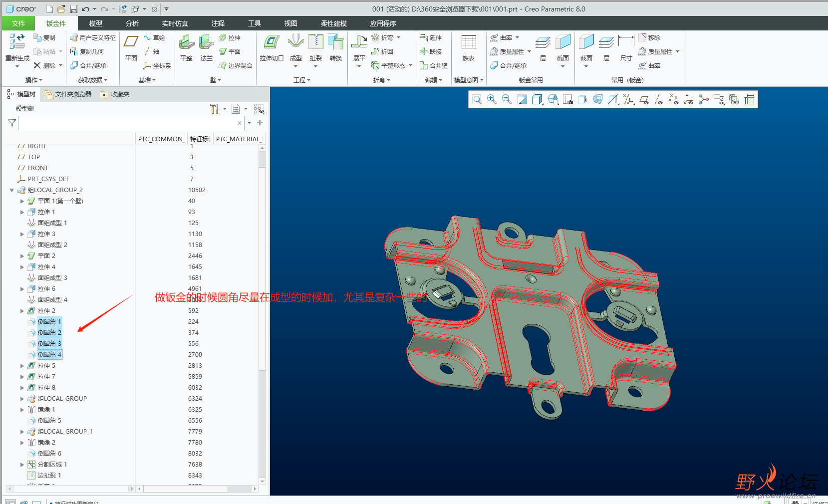Switch to the 柔性建模 ribbon tab
The height and width of the screenshot is (504, 828).
(x=334, y=23)
